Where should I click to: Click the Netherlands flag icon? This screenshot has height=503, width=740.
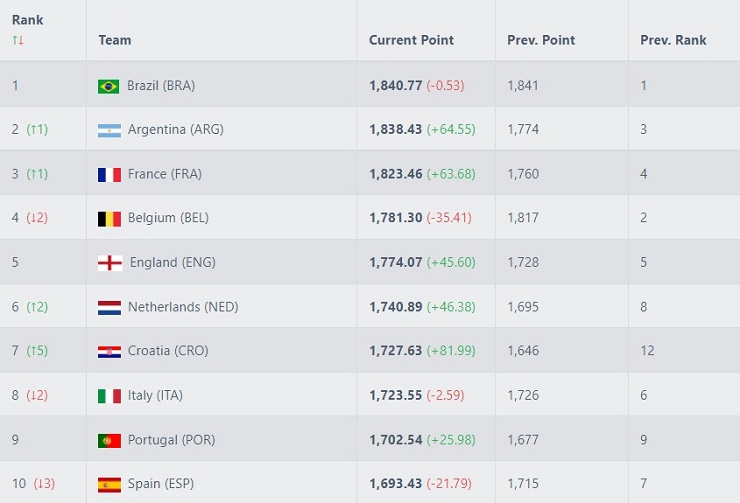click(109, 308)
